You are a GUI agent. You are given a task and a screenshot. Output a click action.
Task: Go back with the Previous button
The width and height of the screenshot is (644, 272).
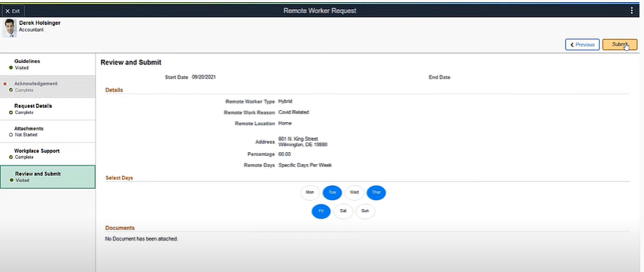583,44
